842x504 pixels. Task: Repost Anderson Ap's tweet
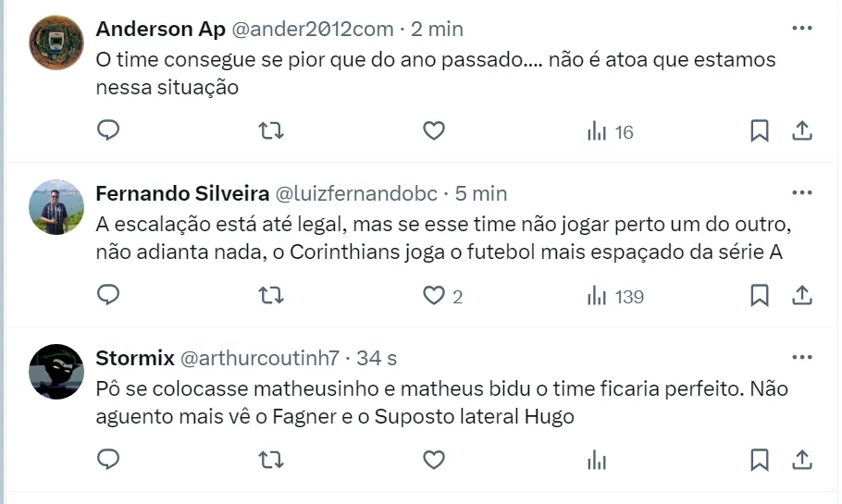point(271,131)
